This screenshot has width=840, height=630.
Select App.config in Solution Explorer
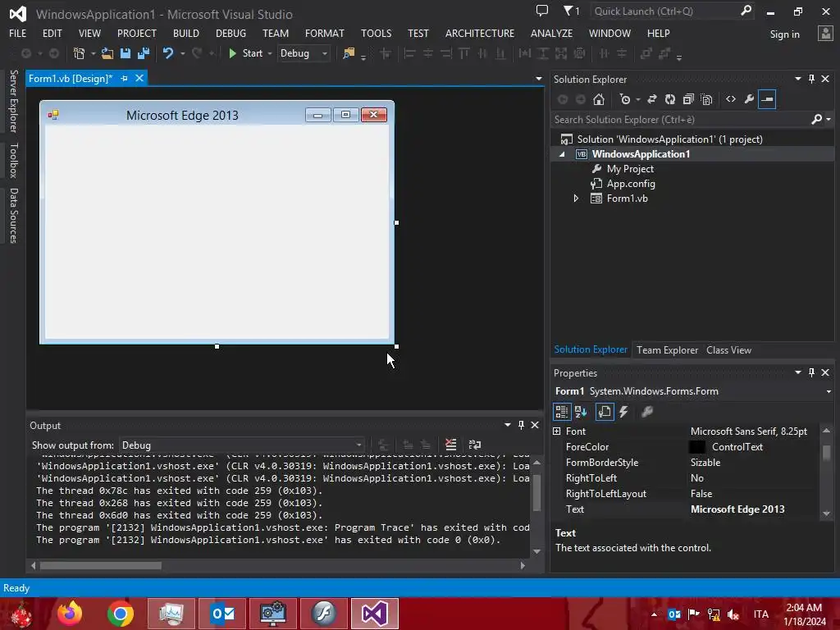(x=631, y=184)
